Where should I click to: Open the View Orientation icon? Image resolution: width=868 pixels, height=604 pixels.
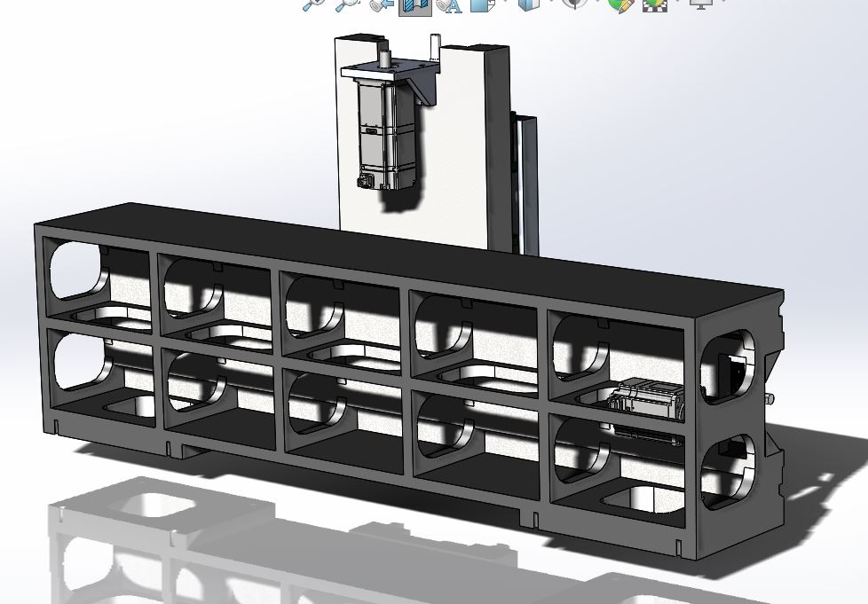click(x=482, y=5)
